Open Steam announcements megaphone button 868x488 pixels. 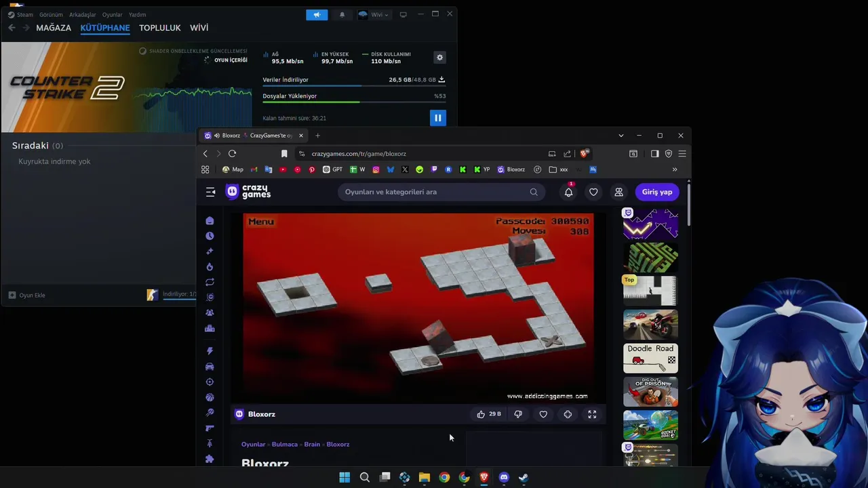(317, 14)
